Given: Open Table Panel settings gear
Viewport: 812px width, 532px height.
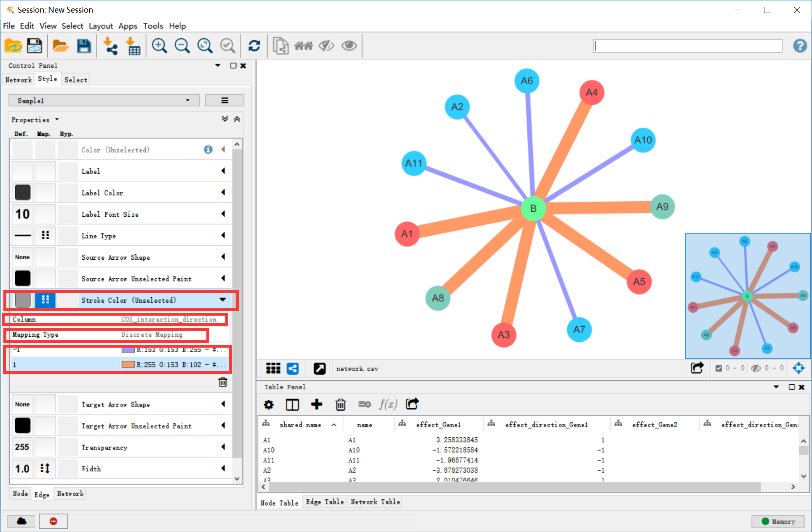Looking at the screenshot, I should [x=269, y=405].
